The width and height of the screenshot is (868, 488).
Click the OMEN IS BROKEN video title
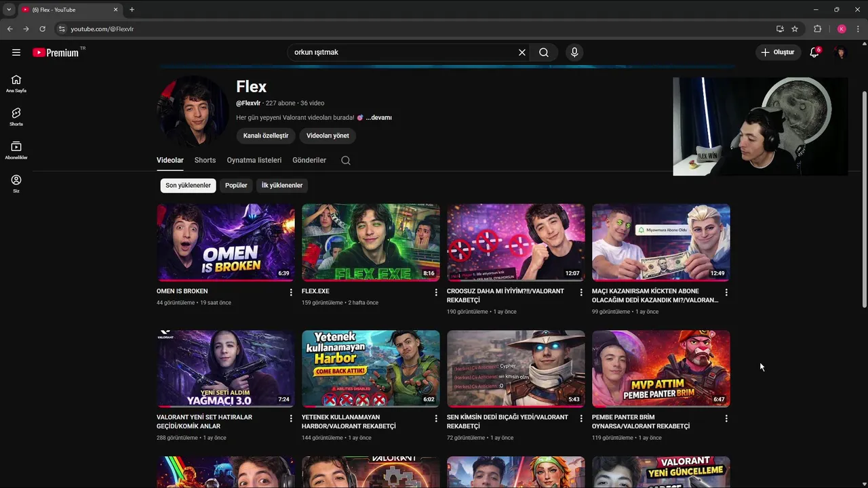[x=182, y=291]
